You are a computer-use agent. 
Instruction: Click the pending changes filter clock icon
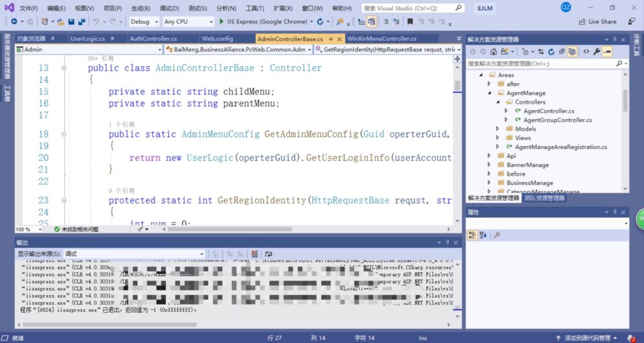coord(525,52)
